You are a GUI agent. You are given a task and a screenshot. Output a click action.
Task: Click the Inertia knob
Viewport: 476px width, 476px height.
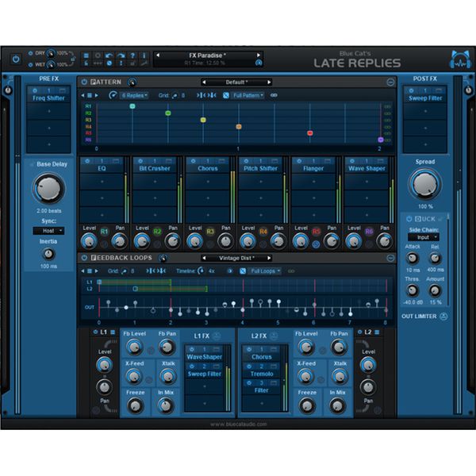[x=48, y=254]
